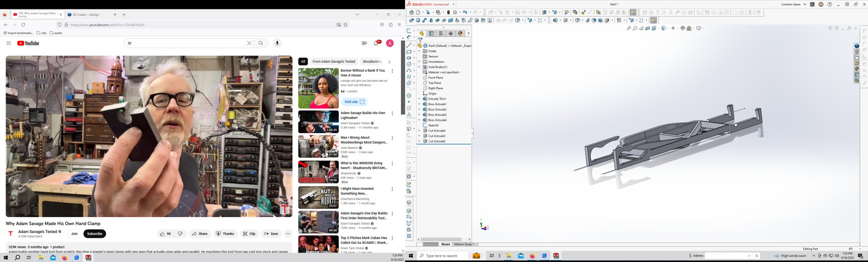
Task: Click the SolidWorks Home icon
Action: tap(411, 13)
